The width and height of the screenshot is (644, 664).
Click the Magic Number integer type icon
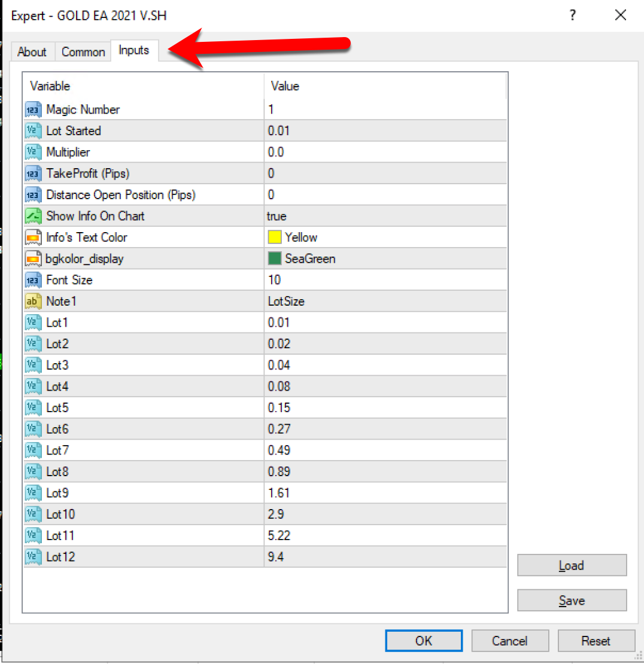(x=33, y=109)
